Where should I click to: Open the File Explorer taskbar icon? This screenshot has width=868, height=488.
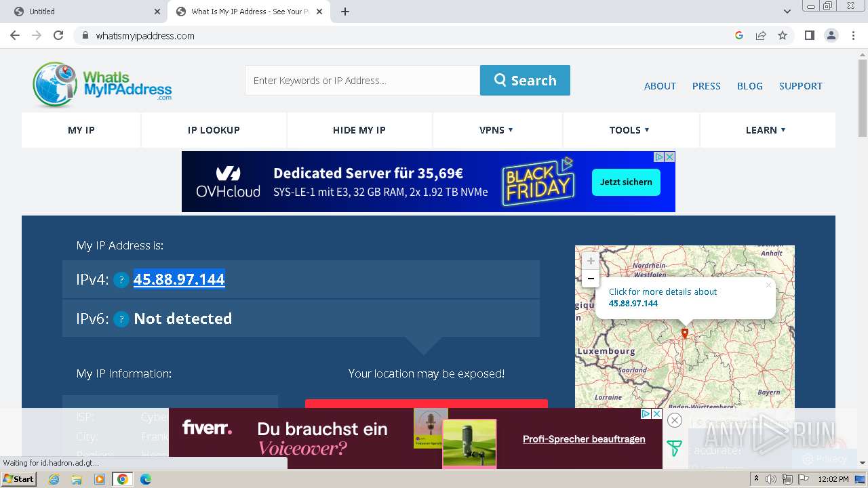[x=77, y=479]
